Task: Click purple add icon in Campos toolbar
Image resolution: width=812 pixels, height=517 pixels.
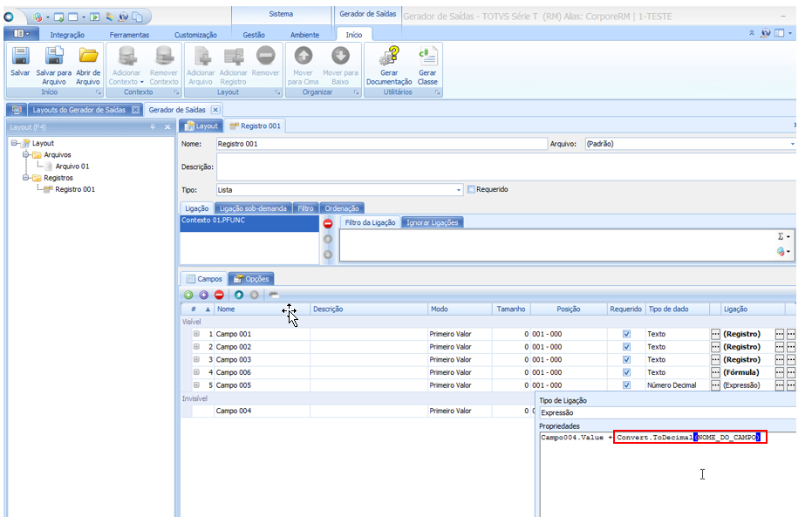Action: (204, 295)
